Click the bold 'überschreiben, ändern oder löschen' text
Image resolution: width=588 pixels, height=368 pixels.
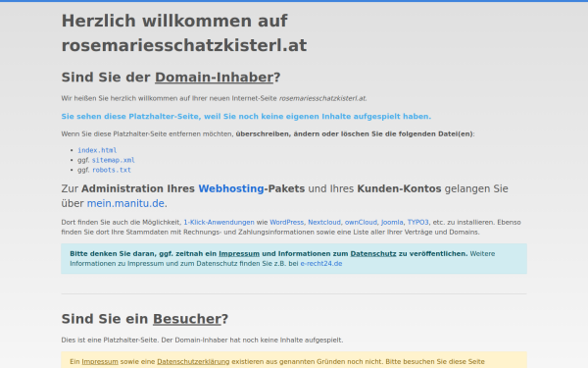[x=303, y=134]
